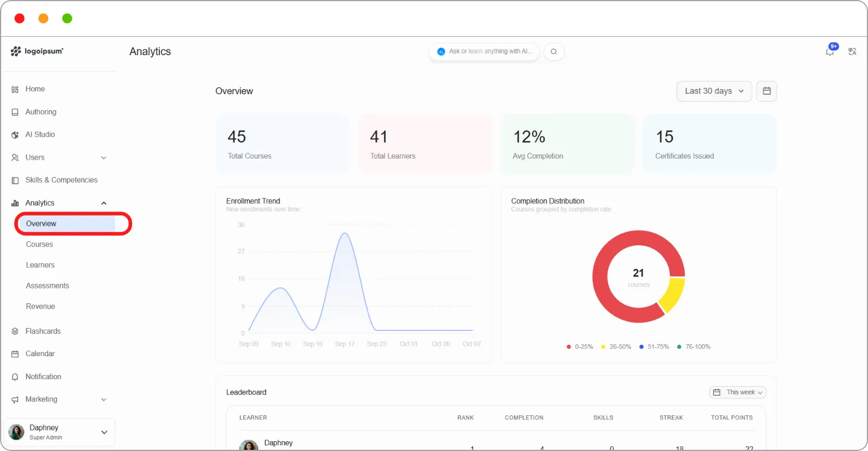Open Home from the sidebar
This screenshot has height=451, width=868.
click(x=35, y=89)
